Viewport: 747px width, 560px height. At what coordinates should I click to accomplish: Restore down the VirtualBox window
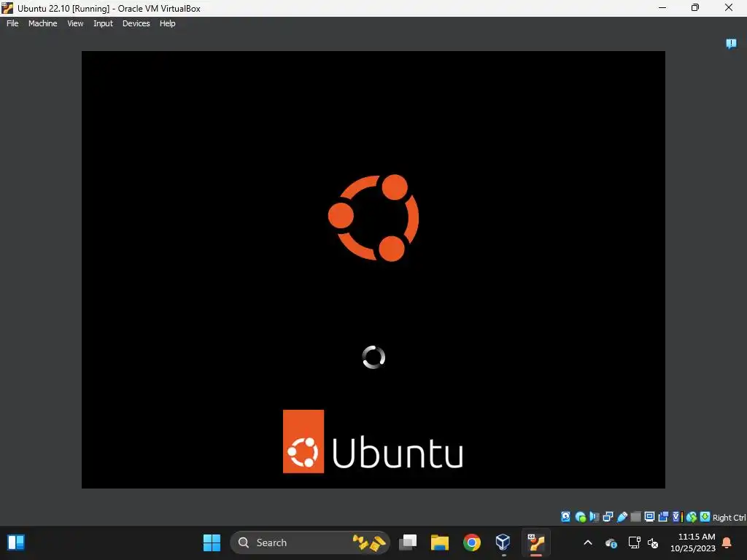[695, 7]
